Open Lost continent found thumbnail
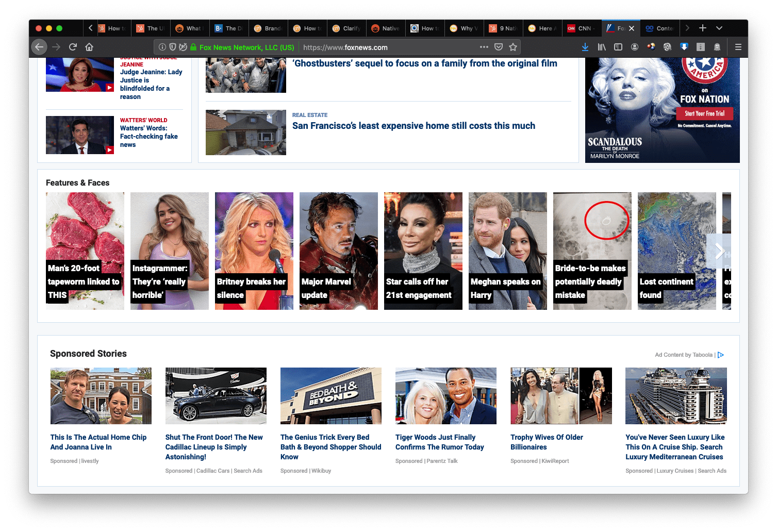Screen dimensions: 777x532 (677, 251)
